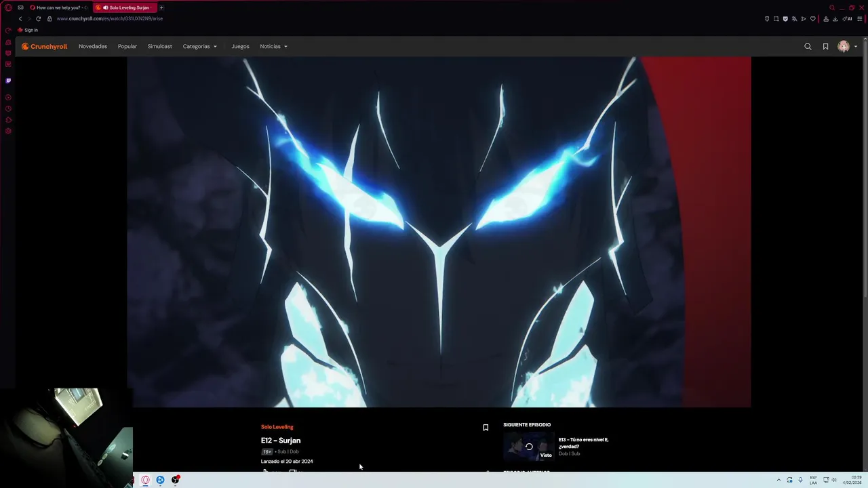The image size is (868, 488).
Task: Click the 'E12 - Surjan' episode title
Action: [281, 441]
